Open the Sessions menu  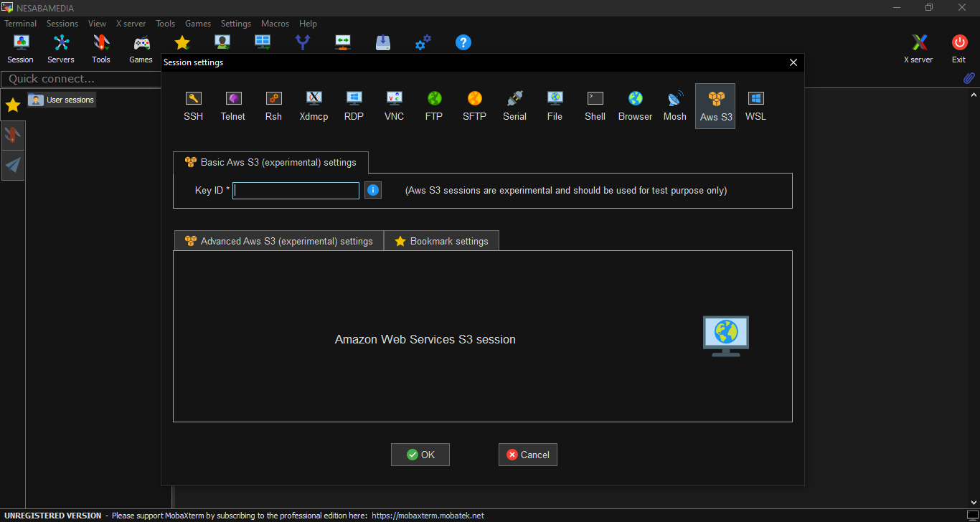(x=62, y=24)
